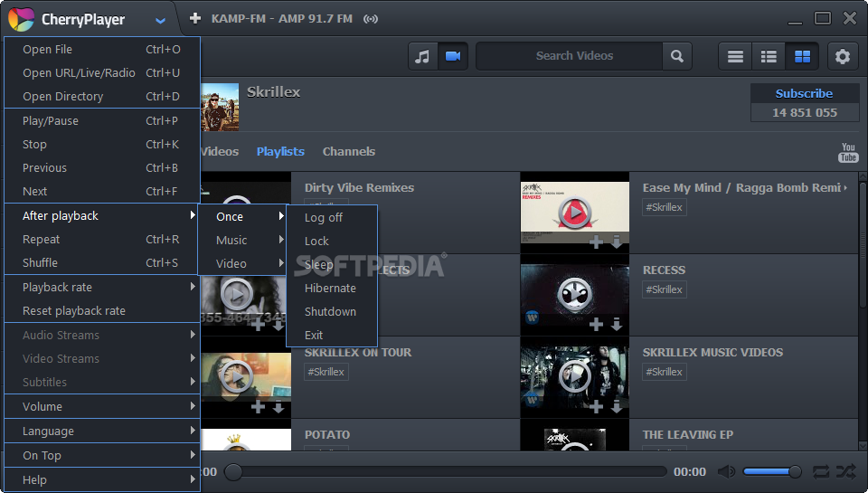868x493 pixels.
Task: Collapse the CherryPlayer main menu chevron
Action: click(x=161, y=21)
